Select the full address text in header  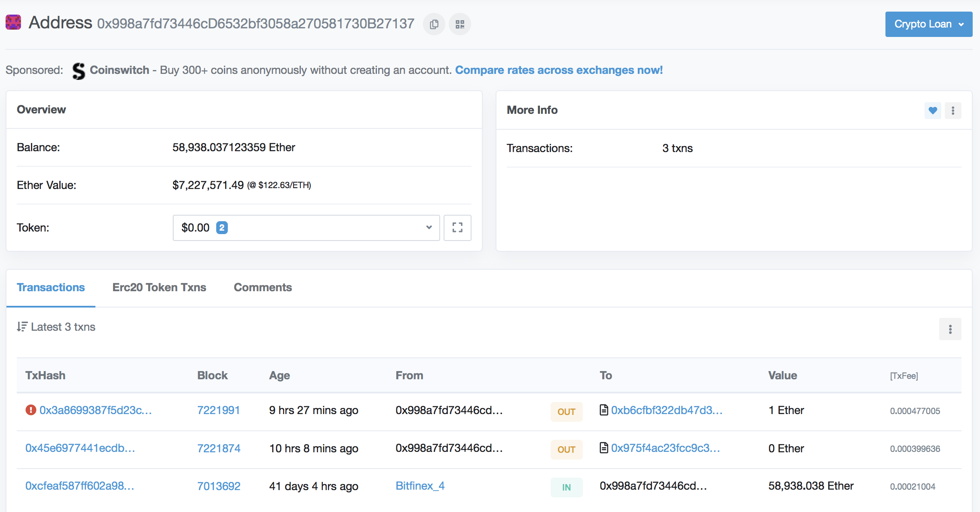(256, 23)
